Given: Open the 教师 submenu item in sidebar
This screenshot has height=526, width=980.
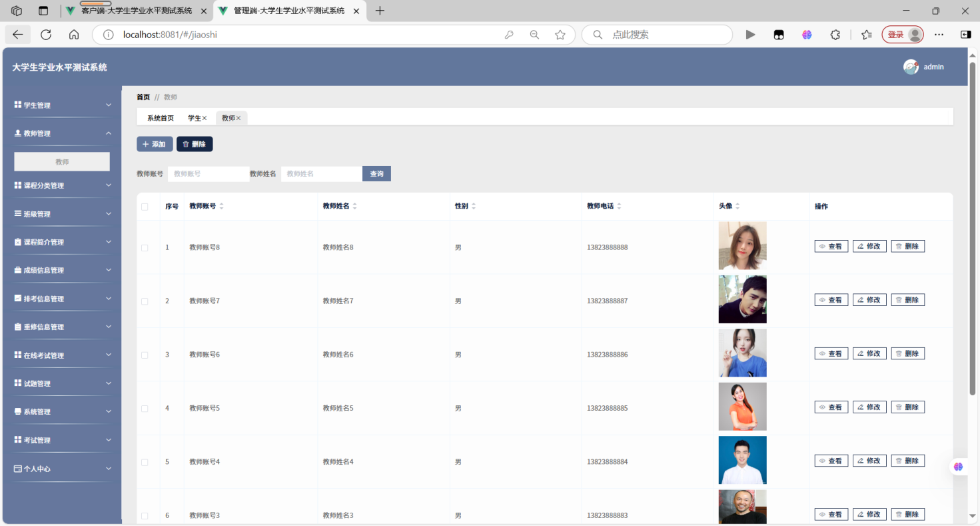Looking at the screenshot, I should (x=62, y=162).
